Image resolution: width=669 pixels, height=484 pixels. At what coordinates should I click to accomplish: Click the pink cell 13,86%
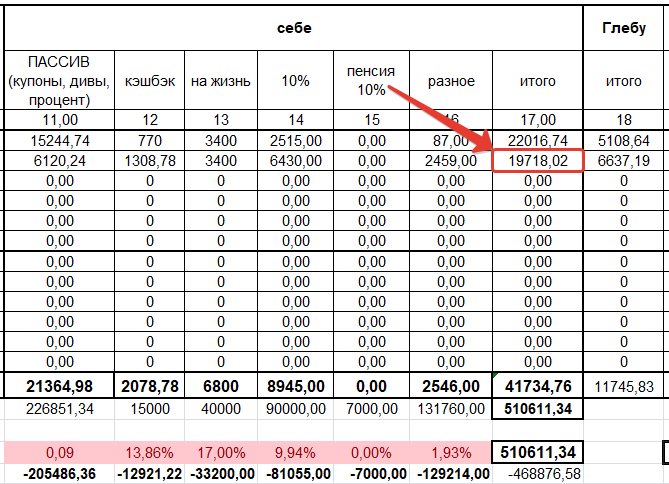pos(150,452)
